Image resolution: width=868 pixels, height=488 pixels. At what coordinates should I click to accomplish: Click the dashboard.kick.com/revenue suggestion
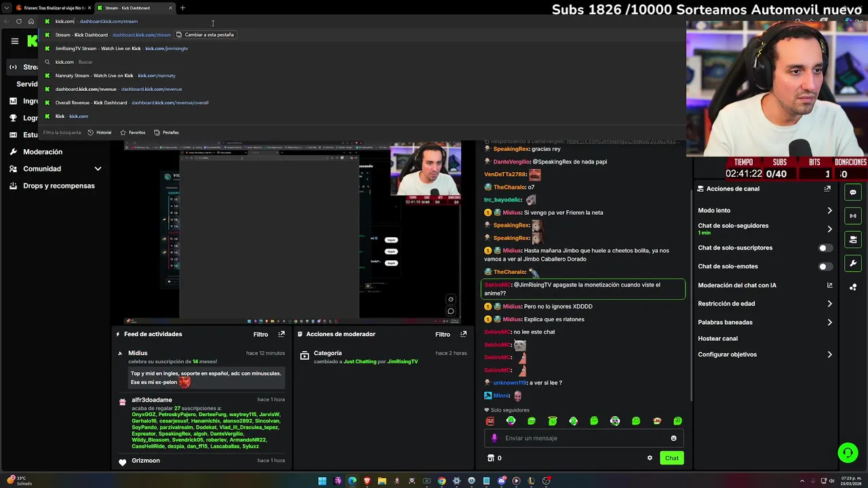(x=363, y=89)
